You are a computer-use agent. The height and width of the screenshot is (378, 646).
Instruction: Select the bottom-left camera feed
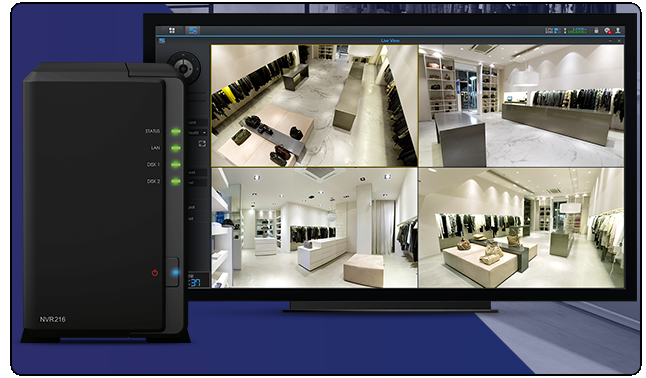pyautogui.click(x=314, y=228)
